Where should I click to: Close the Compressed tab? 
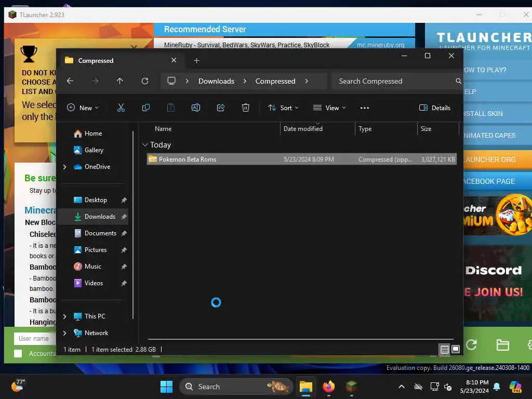coord(174,60)
